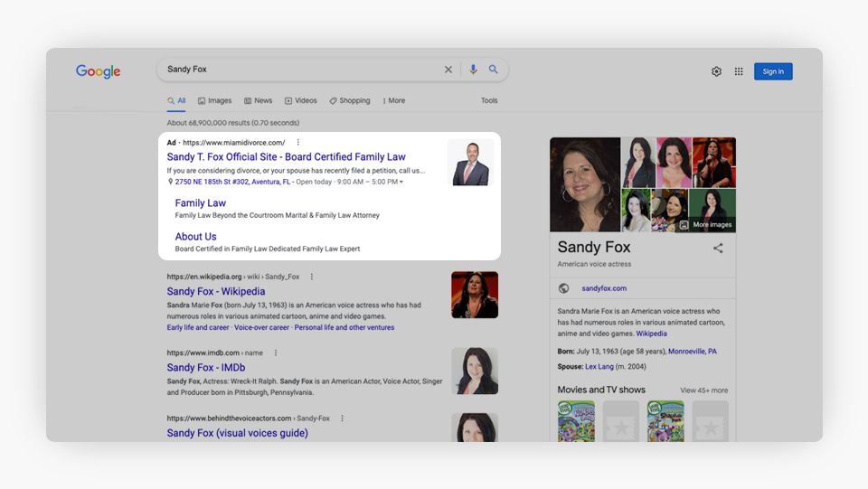This screenshot has height=489, width=868.
Task: Expand the More search categories menu
Action: [393, 101]
